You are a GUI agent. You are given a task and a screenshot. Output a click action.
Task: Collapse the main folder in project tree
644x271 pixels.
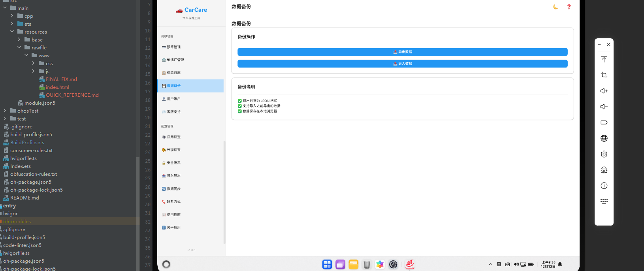[x=5, y=8]
